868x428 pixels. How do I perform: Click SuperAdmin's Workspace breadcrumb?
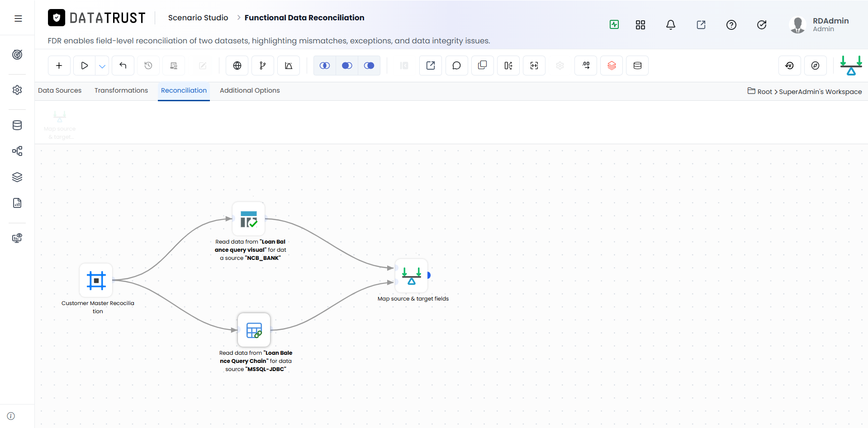(821, 92)
